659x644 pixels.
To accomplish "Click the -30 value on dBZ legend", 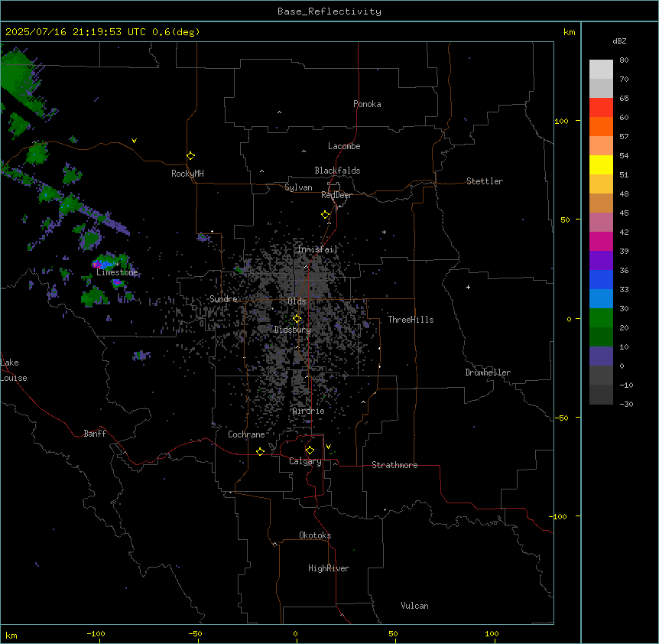I will (626, 405).
